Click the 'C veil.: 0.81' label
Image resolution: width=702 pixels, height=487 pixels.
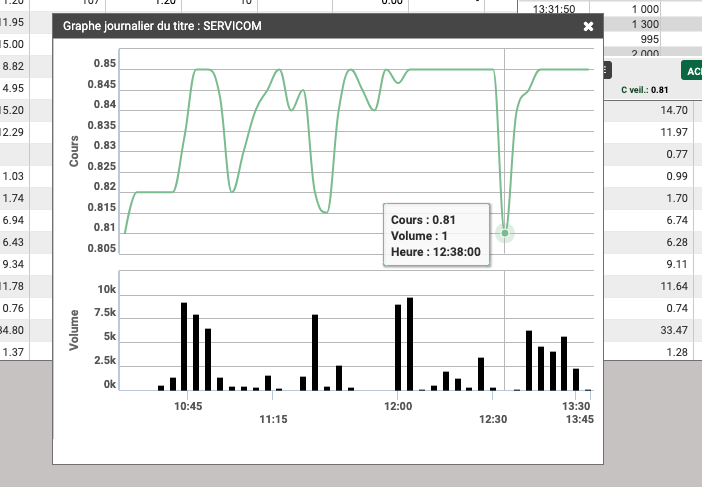coord(644,90)
